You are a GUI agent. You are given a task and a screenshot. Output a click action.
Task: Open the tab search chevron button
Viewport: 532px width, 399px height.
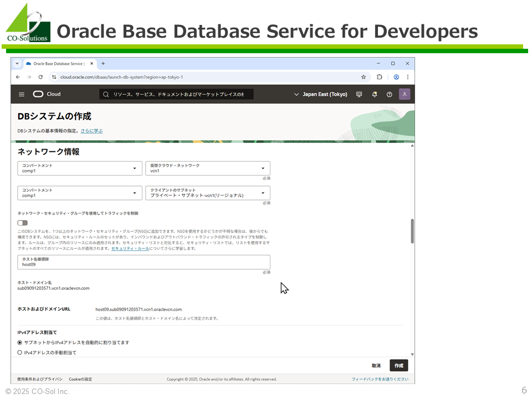17,63
